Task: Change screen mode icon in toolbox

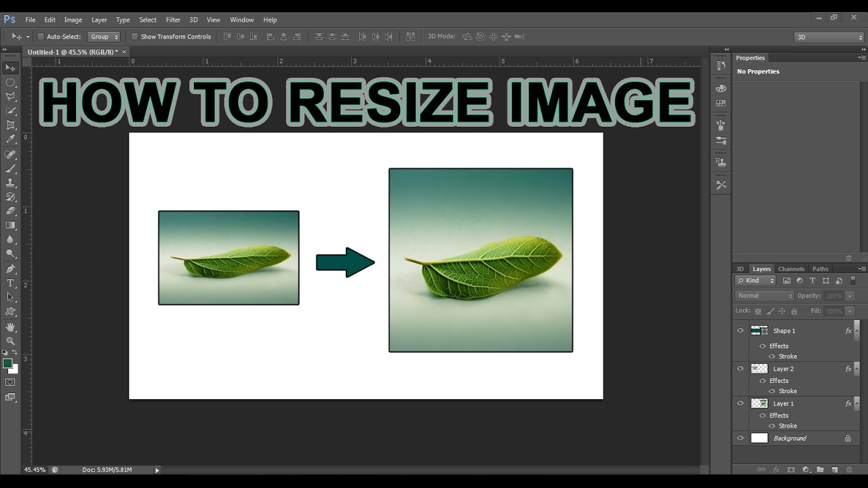Action: click(x=10, y=398)
